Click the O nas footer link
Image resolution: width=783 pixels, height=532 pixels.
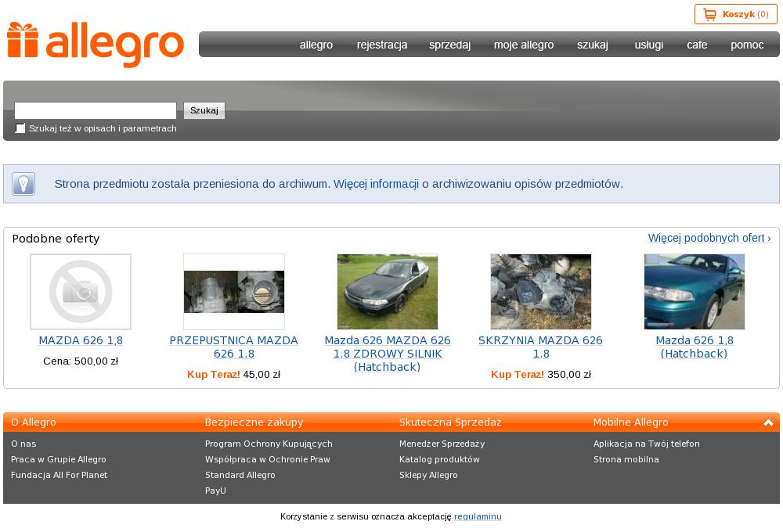pyautogui.click(x=23, y=444)
